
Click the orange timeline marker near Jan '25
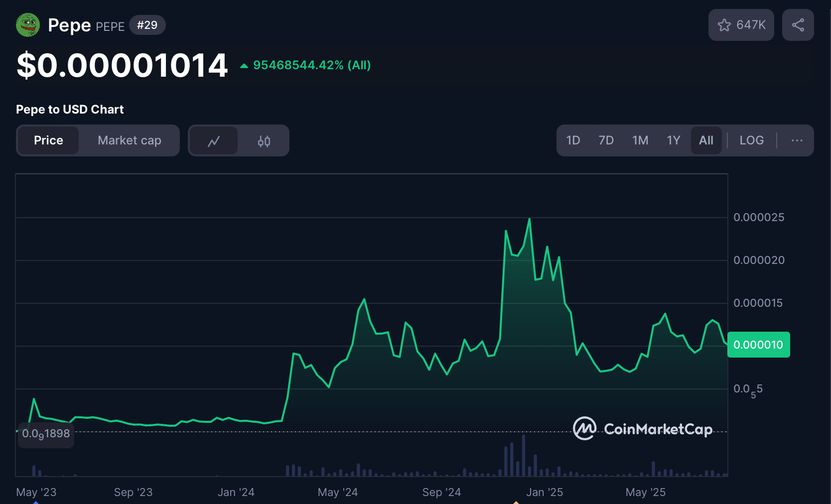click(x=516, y=502)
